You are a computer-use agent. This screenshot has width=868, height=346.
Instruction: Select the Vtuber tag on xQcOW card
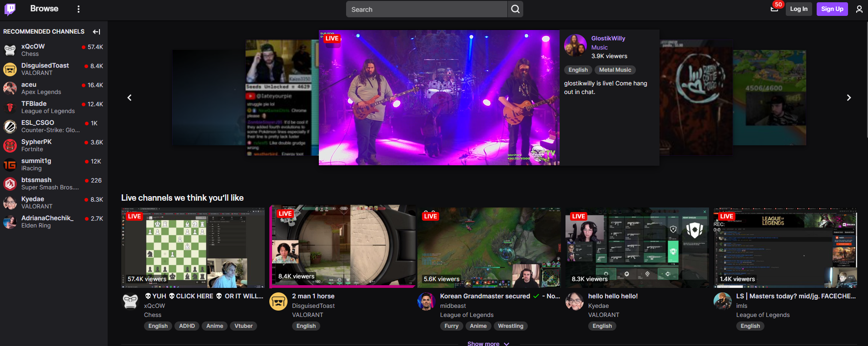click(x=243, y=326)
